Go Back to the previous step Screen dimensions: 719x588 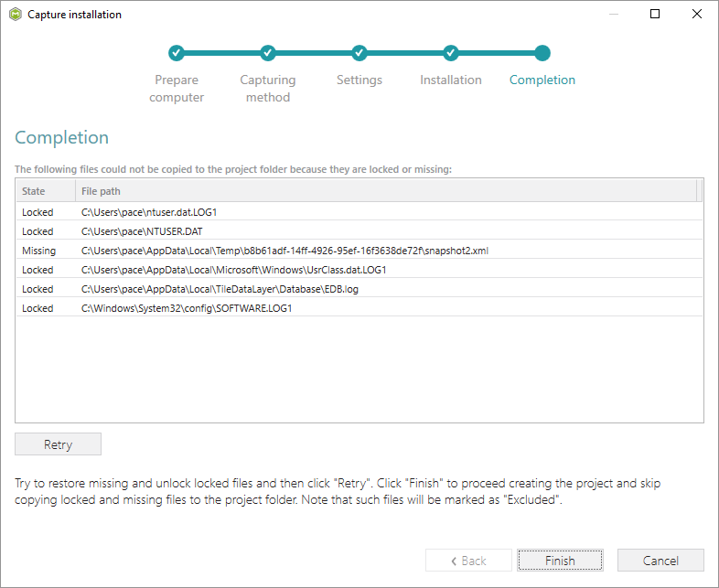point(468,560)
